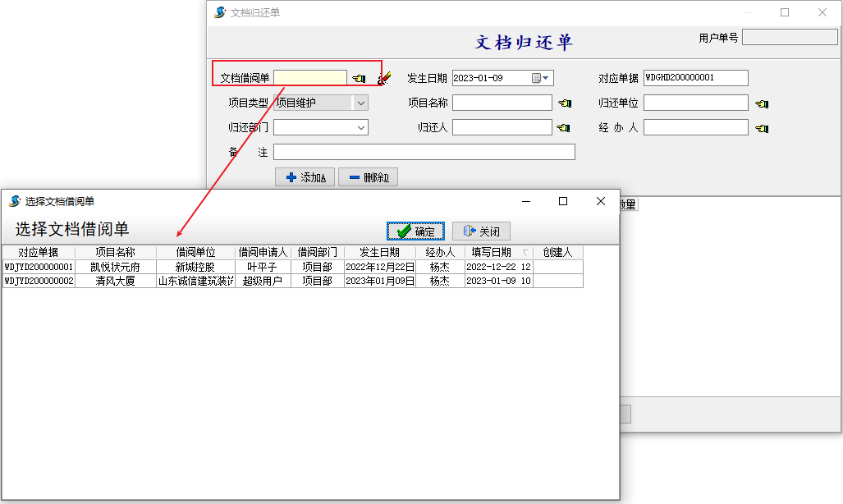The height and width of the screenshot is (504, 843).
Task: Click the clear eraser icon next to 文档借阅单
Action: click(x=384, y=79)
